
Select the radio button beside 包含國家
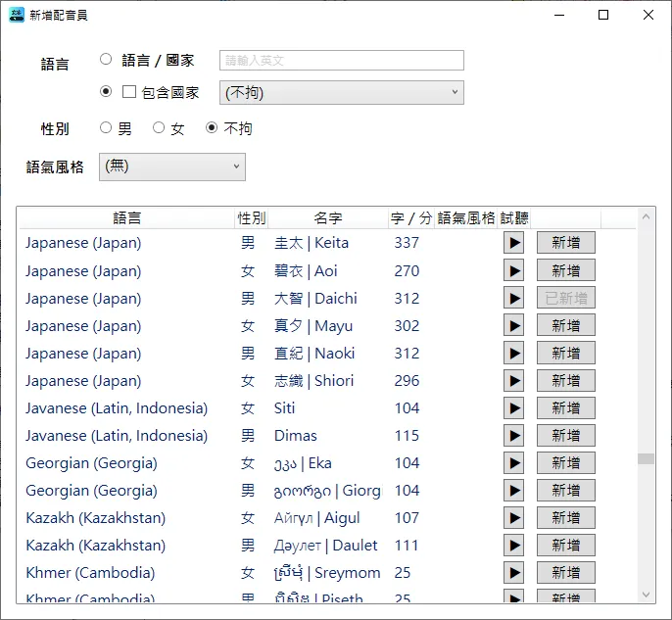click(x=106, y=92)
